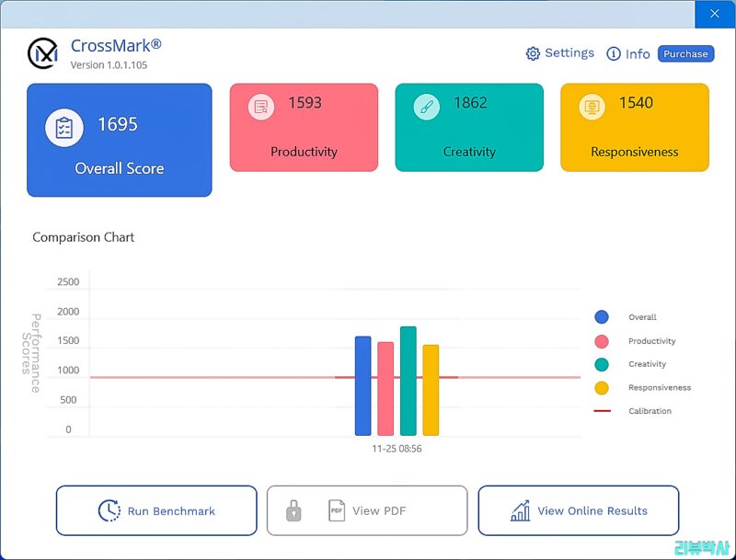Click the clock icon on Run Benchmark
The width and height of the screenshot is (736, 560).
pyautogui.click(x=109, y=510)
